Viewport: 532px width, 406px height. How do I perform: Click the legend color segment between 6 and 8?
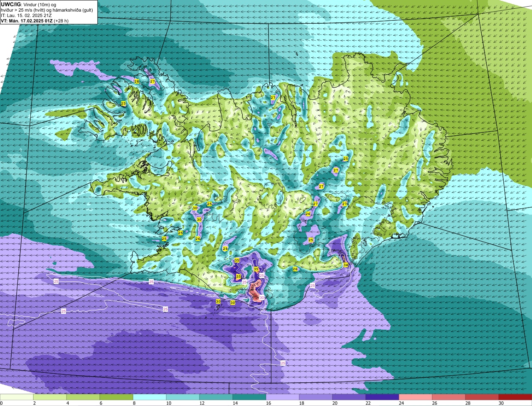click(116, 397)
